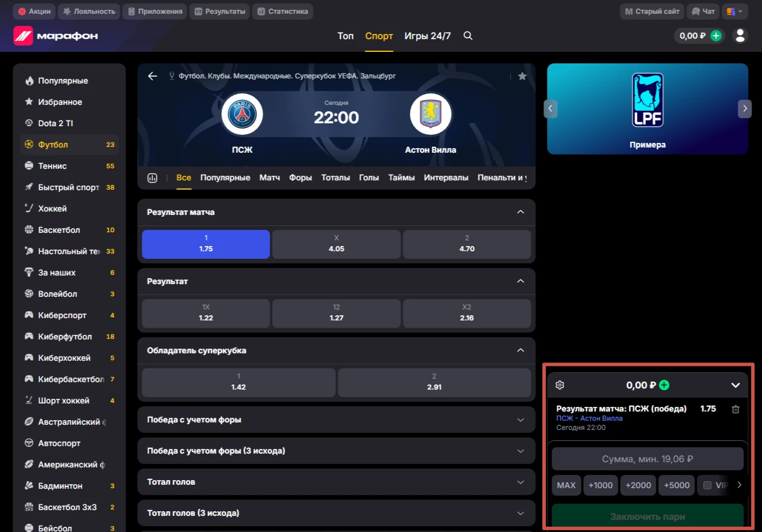The height and width of the screenshot is (532, 762).
Task: Open the Статистика button
Action: click(x=282, y=12)
